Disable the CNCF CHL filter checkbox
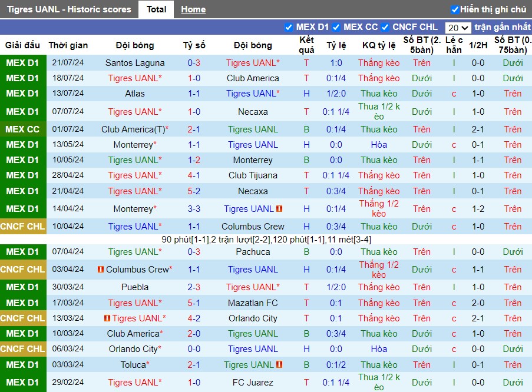The image size is (532, 392). click(x=385, y=27)
